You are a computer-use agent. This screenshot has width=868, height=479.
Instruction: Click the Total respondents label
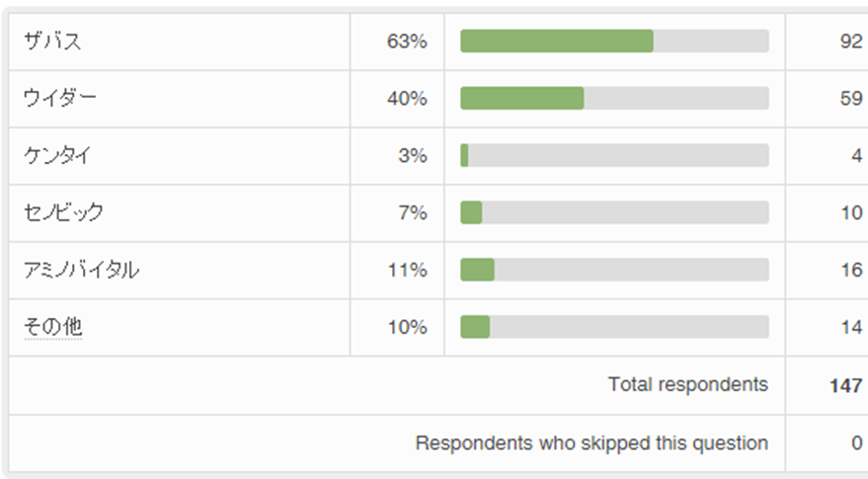point(687,384)
